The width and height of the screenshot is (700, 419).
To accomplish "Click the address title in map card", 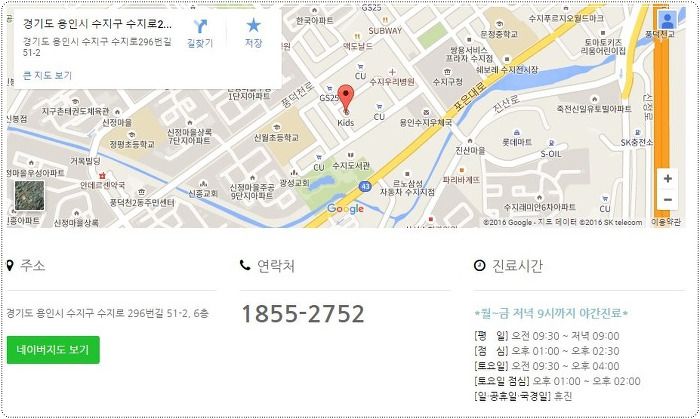I will tap(97, 24).
